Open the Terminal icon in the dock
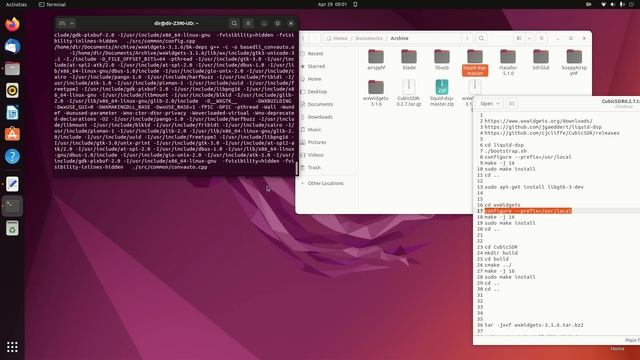The width and height of the screenshot is (640, 360). (12, 206)
